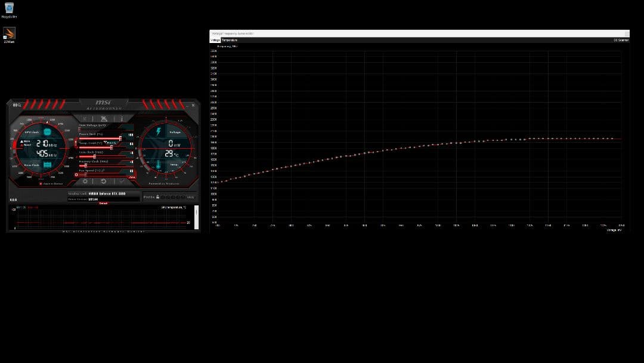Apply settings with the checkmark button
Viewport: 644px width, 363px height.
click(x=123, y=180)
